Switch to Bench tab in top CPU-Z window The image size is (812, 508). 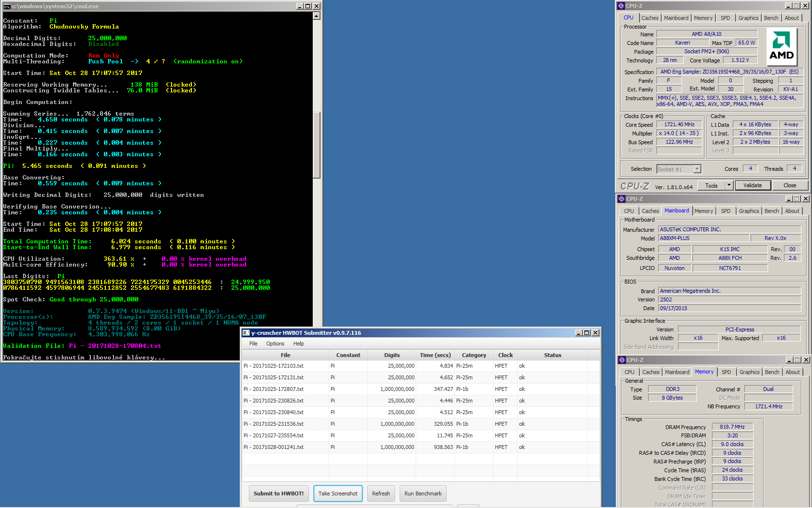tap(771, 18)
